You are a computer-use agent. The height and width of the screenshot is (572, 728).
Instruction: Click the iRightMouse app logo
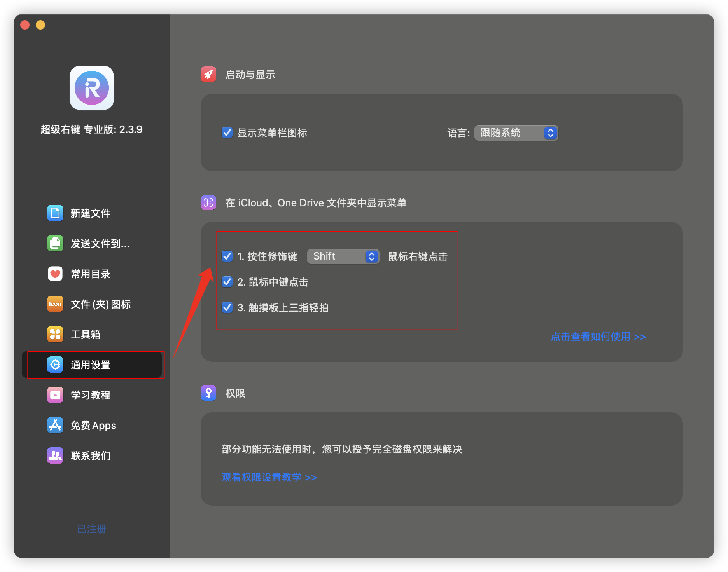[x=92, y=88]
